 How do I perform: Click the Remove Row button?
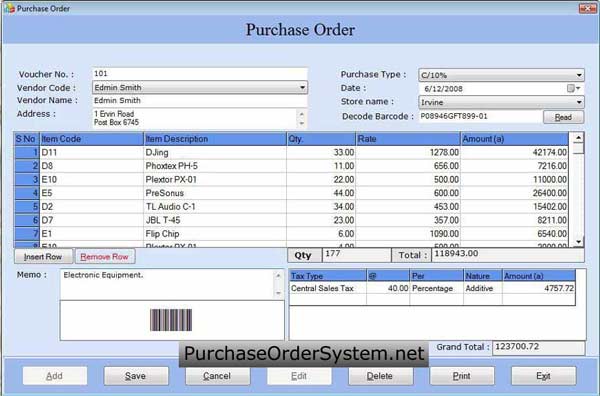(104, 257)
